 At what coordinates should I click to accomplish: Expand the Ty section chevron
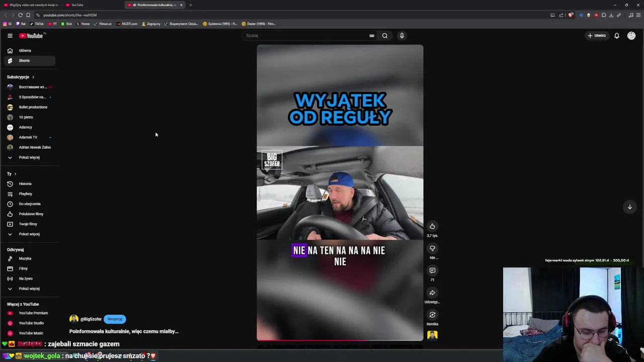(x=15, y=174)
